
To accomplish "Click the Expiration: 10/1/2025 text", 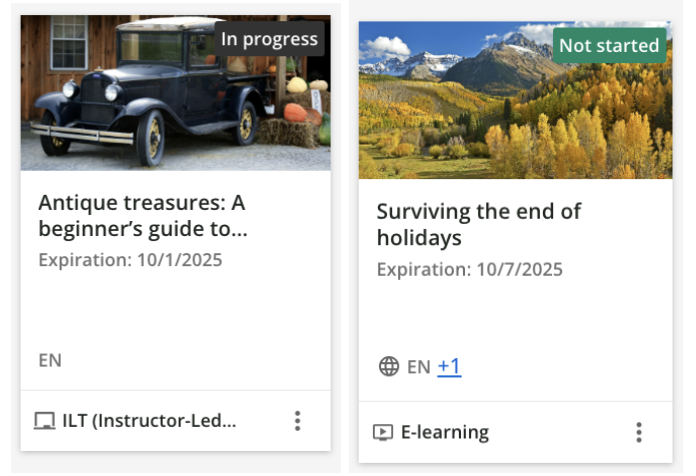I will [x=130, y=260].
